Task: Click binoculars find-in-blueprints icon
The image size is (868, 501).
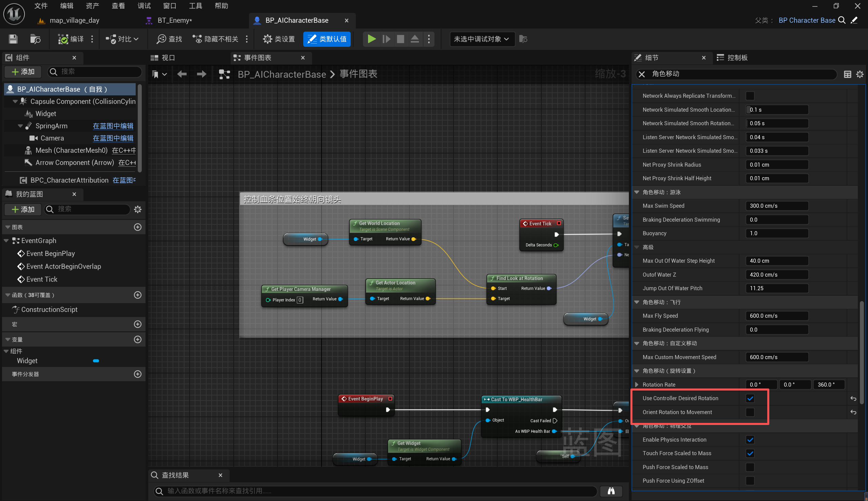Action: [611, 491]
